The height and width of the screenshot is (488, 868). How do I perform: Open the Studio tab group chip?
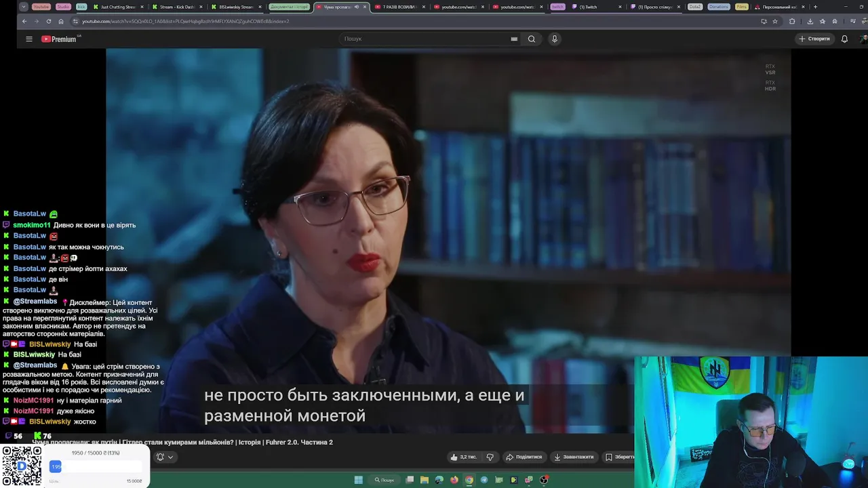click(63, 7)
